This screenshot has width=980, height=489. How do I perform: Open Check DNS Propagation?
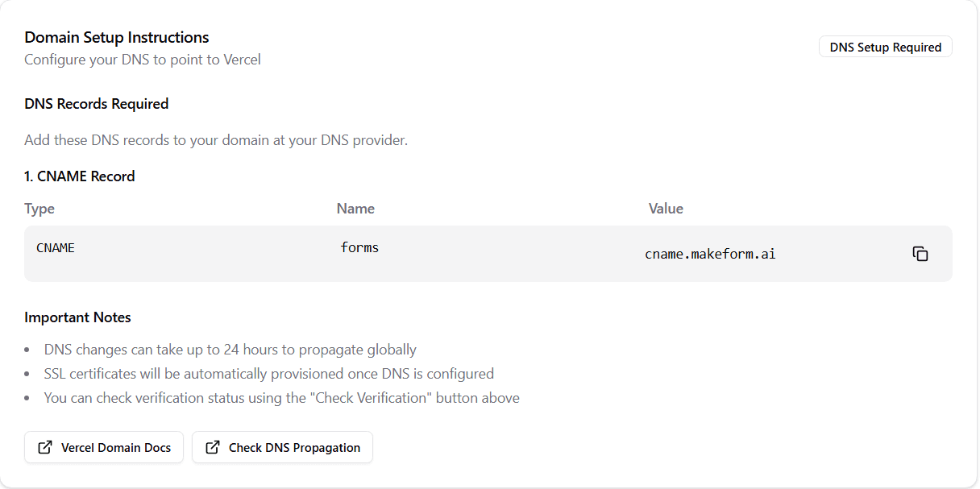[282, 447]
